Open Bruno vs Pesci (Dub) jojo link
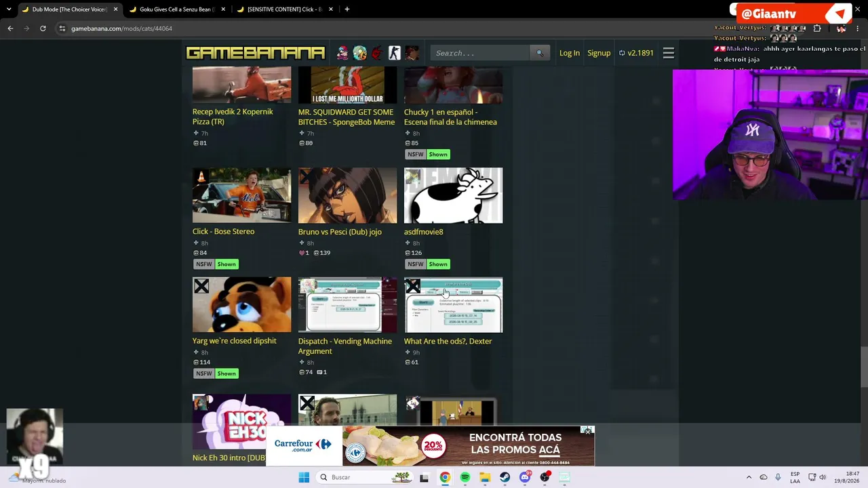The width and height of the screenshot is (868, 488). [340, 232]
